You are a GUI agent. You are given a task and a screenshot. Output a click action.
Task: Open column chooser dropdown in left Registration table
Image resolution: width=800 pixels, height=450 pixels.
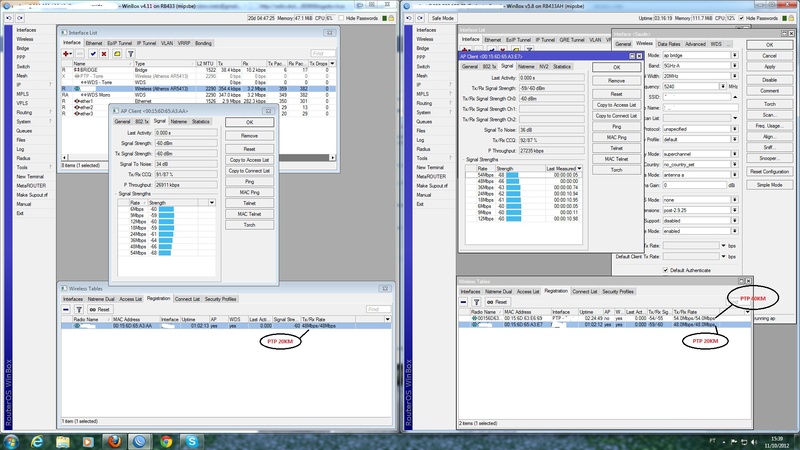point(387,319)
